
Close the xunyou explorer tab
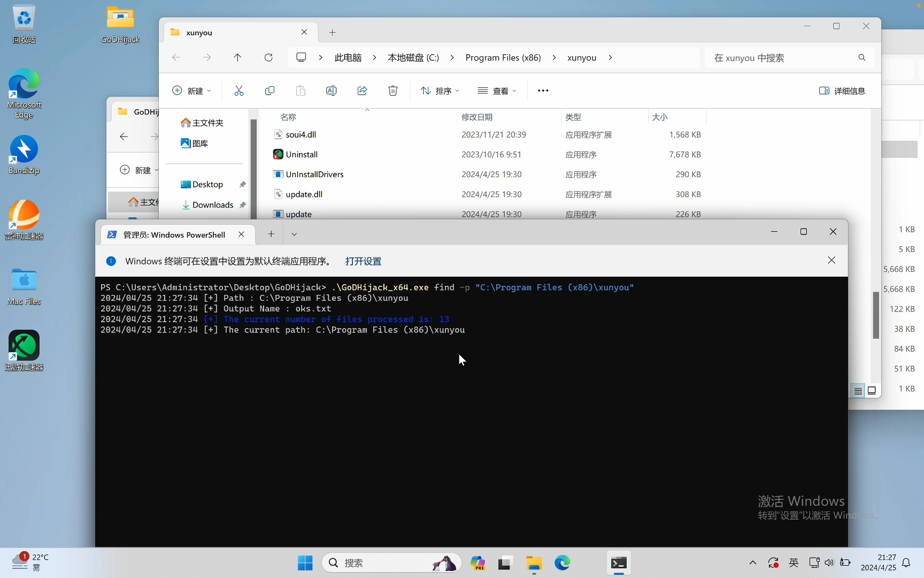[304, 32]
